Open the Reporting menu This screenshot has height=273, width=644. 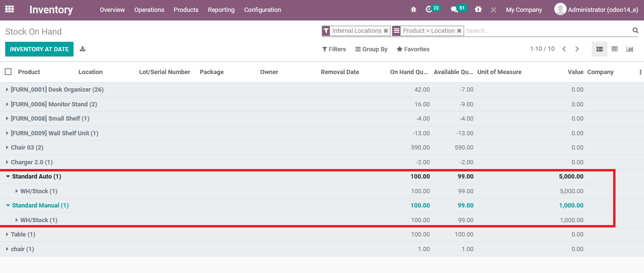click(x=221, y=9)
